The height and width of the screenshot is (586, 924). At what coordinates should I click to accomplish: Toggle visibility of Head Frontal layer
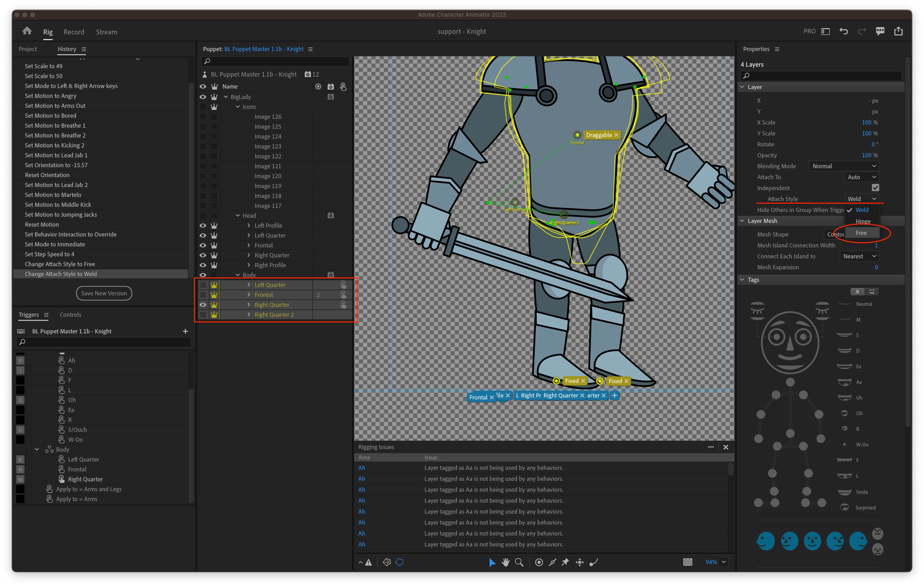coord(203,246)
